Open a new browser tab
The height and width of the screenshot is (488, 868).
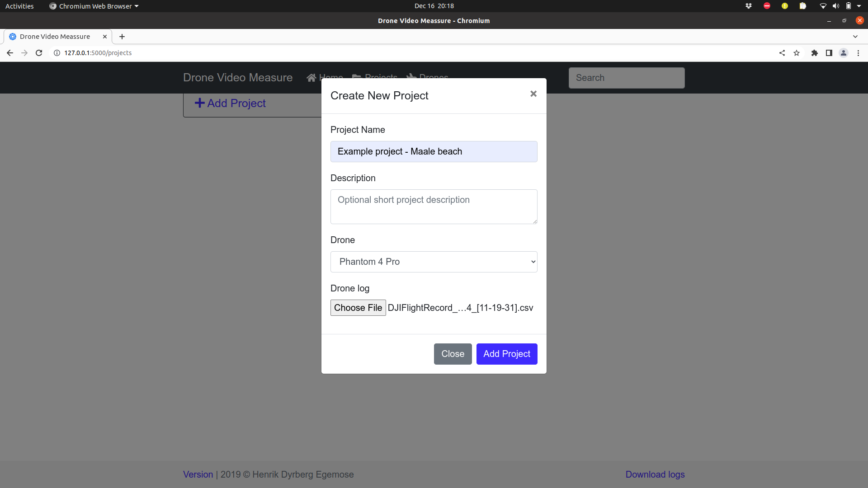122,37
